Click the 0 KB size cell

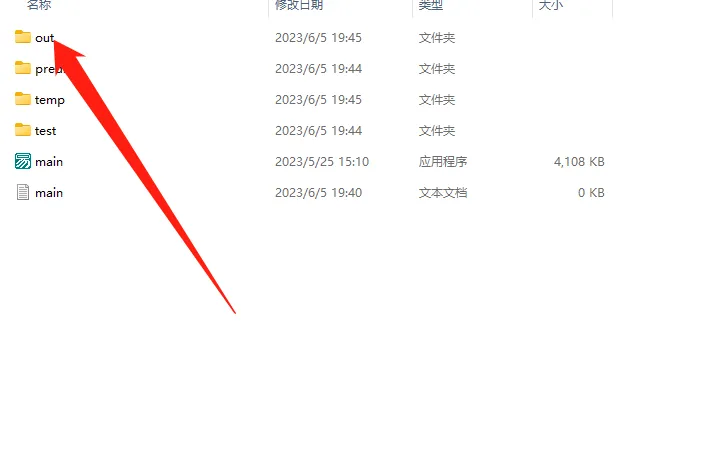coord(591,193)
